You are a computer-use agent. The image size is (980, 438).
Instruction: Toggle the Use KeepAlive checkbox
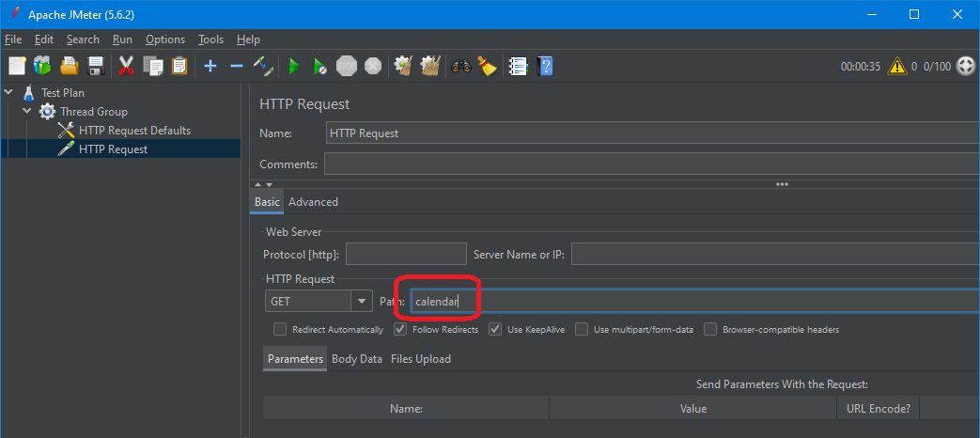pyautogui.click(x=495, y=330)
